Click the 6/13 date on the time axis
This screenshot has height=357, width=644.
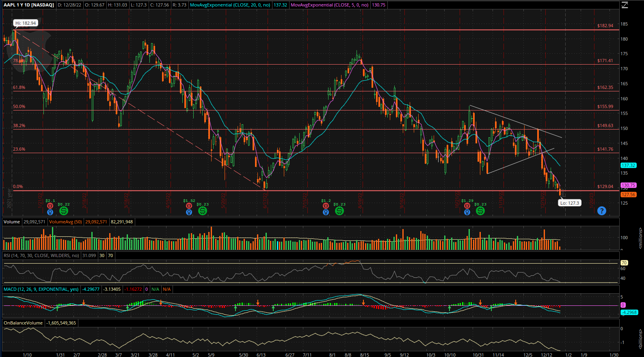pyautogui.click(x=261, y=355)
